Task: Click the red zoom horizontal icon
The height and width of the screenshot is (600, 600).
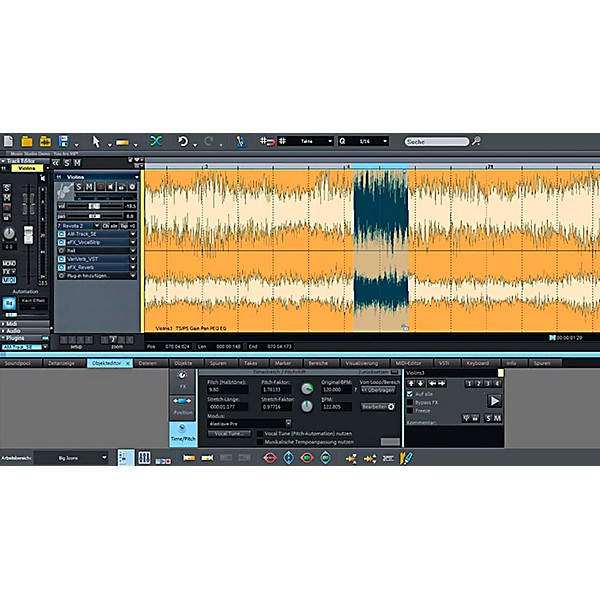Action: (x=270, y=458)
